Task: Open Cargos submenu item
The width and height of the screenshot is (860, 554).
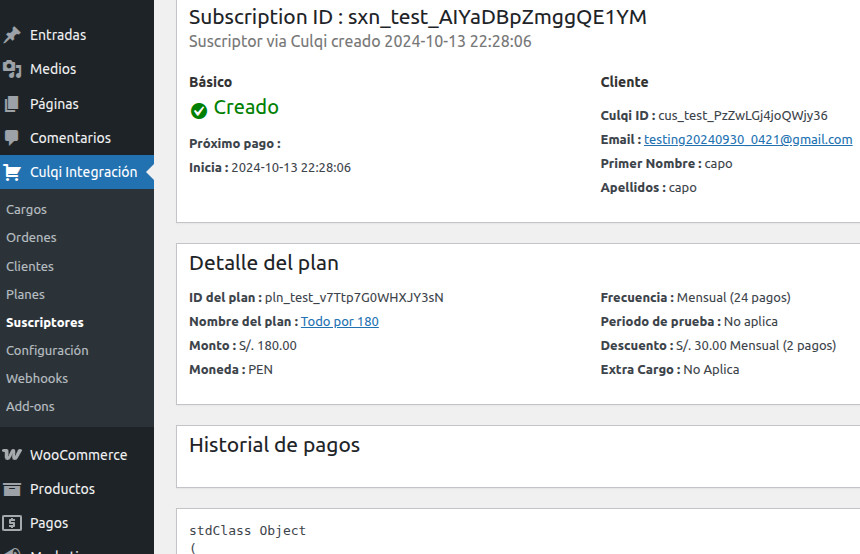Action: [26, 210]
